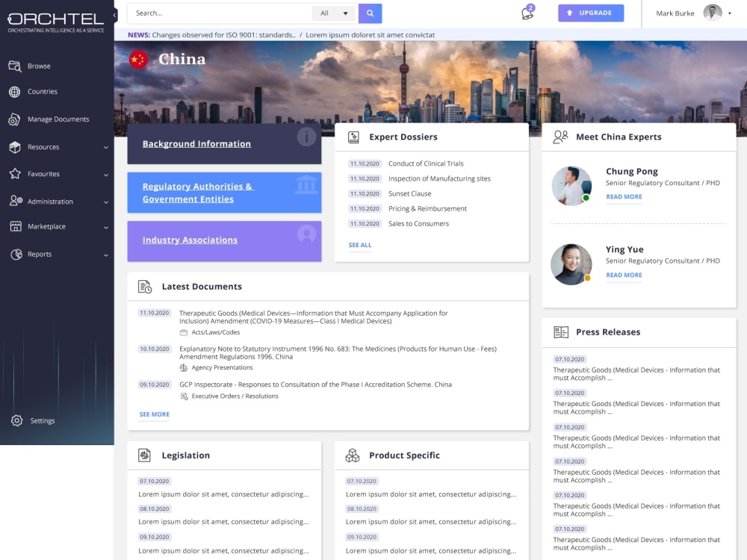Click the UPGRADE button
747x560 pixels.
[x=590, y=13]
